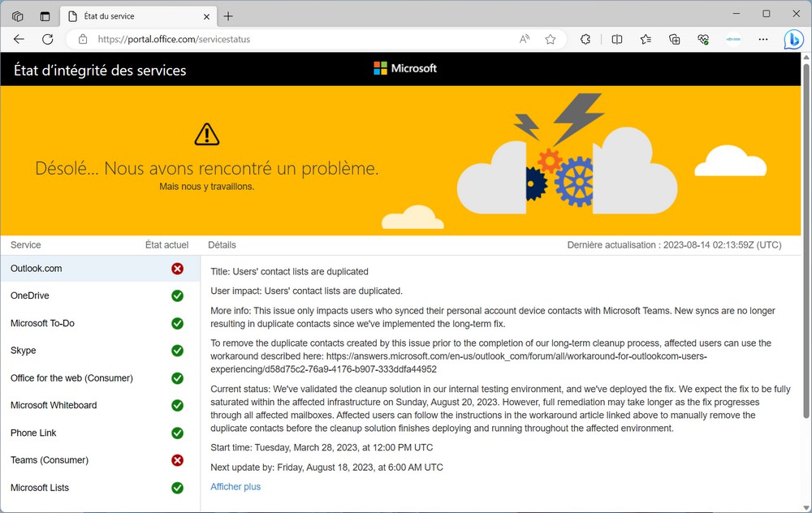812x513 pixels.
Task: Click the État actuel column header
Action: click(166, 245)
